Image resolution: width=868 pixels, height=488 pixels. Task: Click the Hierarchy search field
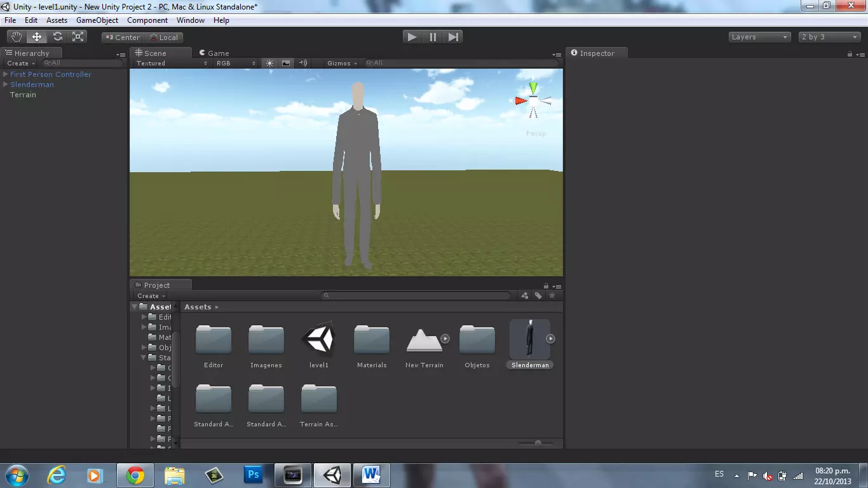tap(83, 63)
